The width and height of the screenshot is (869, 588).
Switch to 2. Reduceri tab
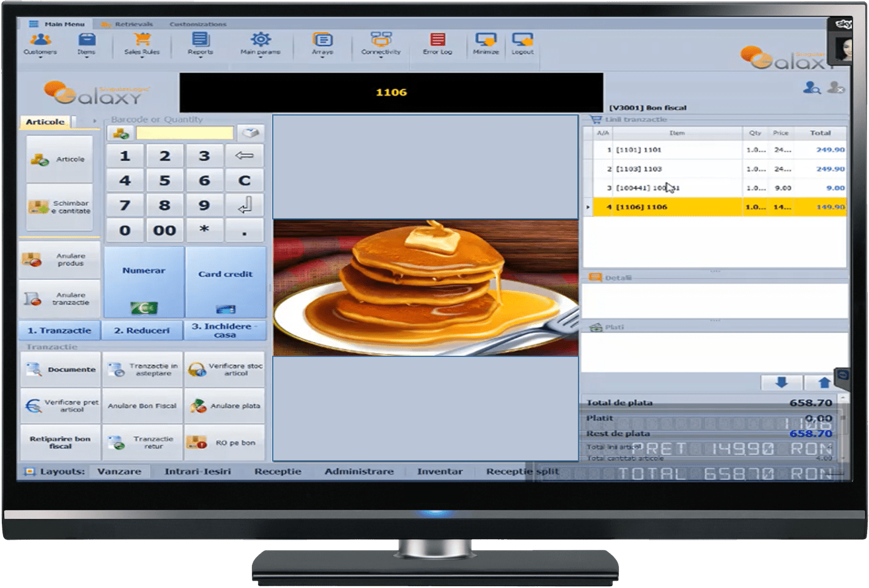(x=142, y=330)
